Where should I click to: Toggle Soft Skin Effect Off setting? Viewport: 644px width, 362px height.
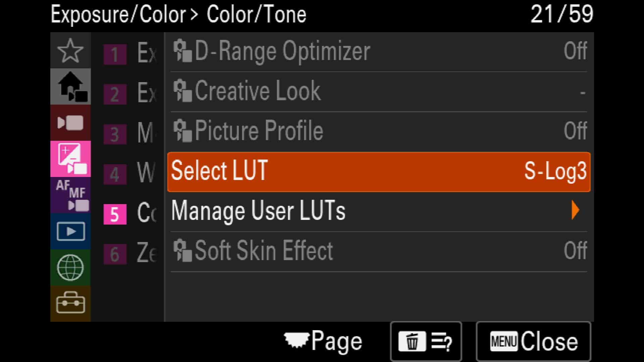379,251
